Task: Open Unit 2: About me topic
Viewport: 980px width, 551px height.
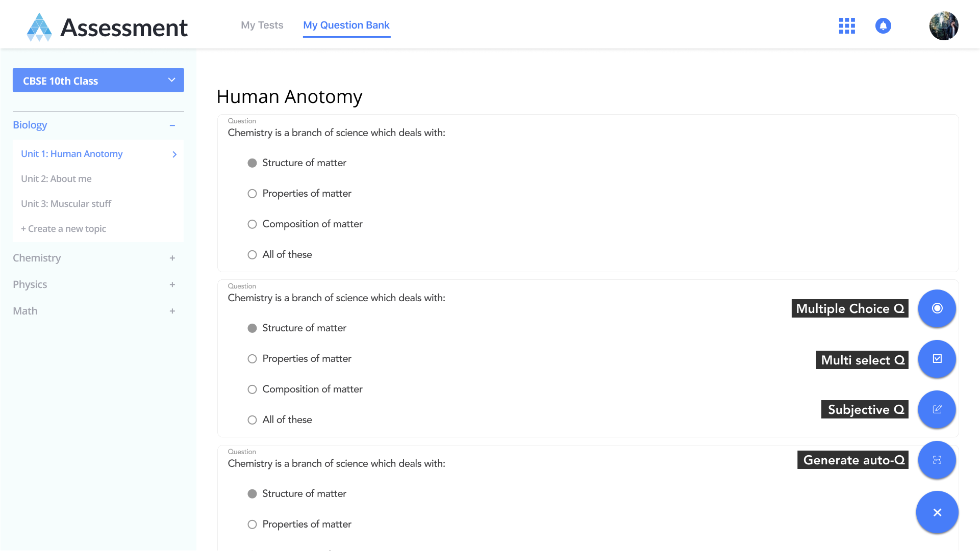Action: pyautogui.click(x=57, y=179)
